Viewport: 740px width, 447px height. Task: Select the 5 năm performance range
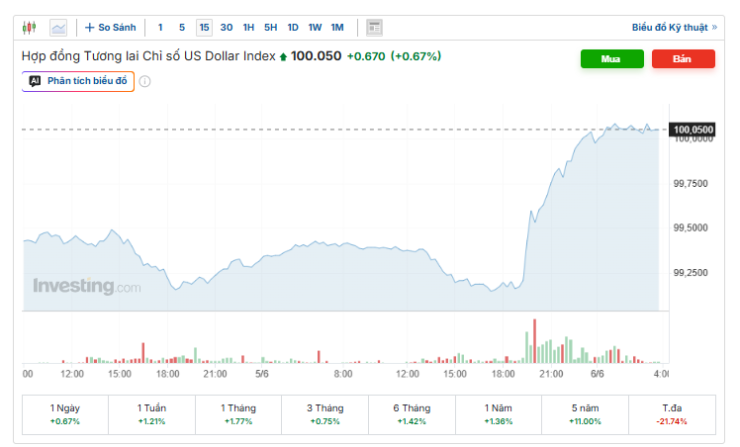click(x=585, y=414)
